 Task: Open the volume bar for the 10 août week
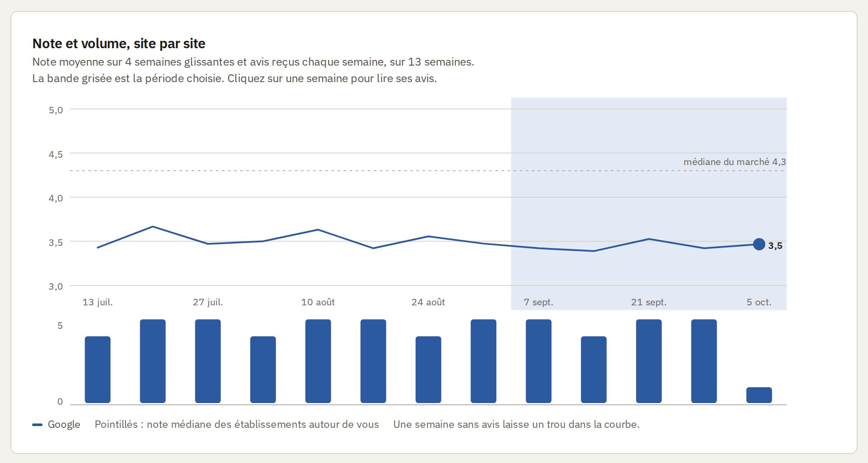point(318,361)
